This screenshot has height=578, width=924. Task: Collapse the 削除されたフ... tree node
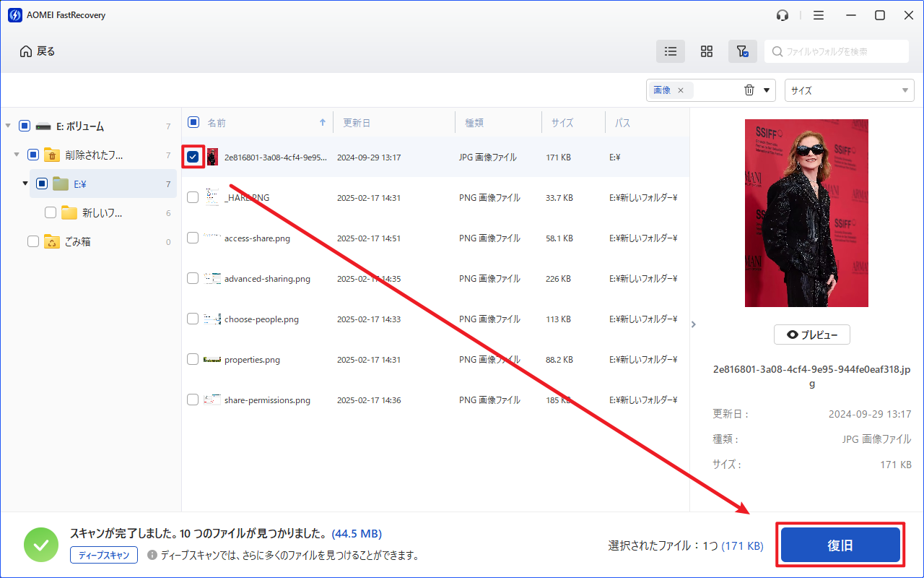click(x=17, y=155)
